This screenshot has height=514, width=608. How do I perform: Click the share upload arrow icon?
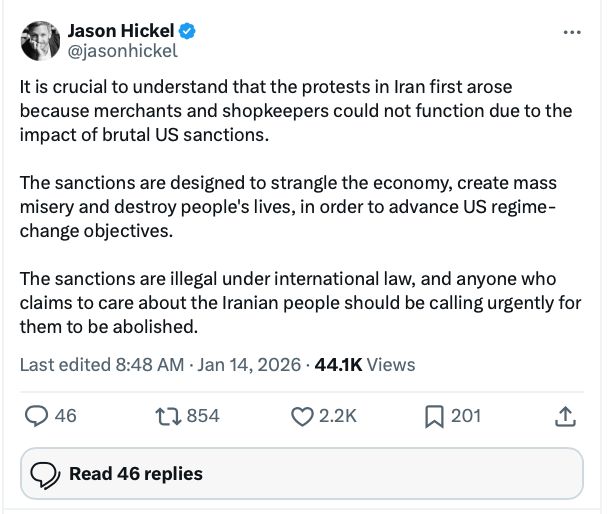564,415
